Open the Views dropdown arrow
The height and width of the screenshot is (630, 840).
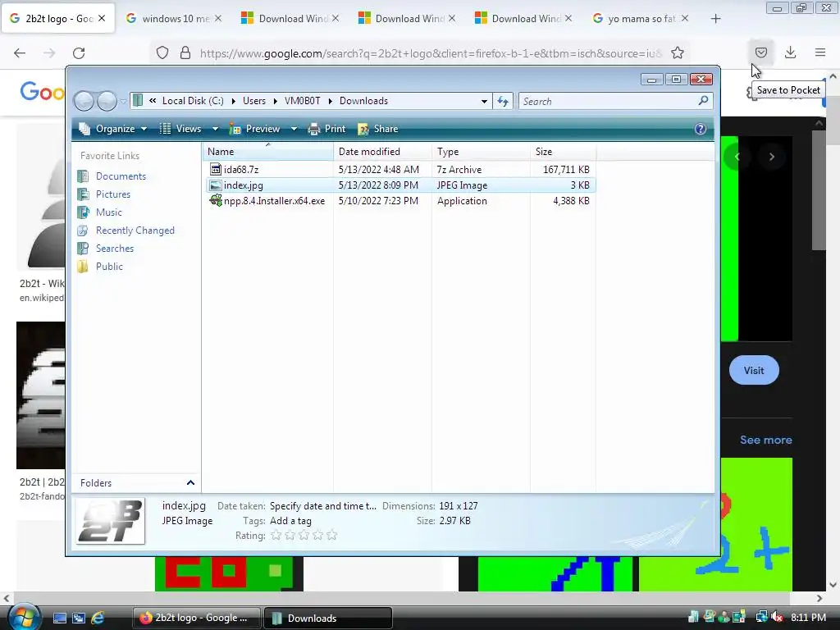[x=215, y=129]
